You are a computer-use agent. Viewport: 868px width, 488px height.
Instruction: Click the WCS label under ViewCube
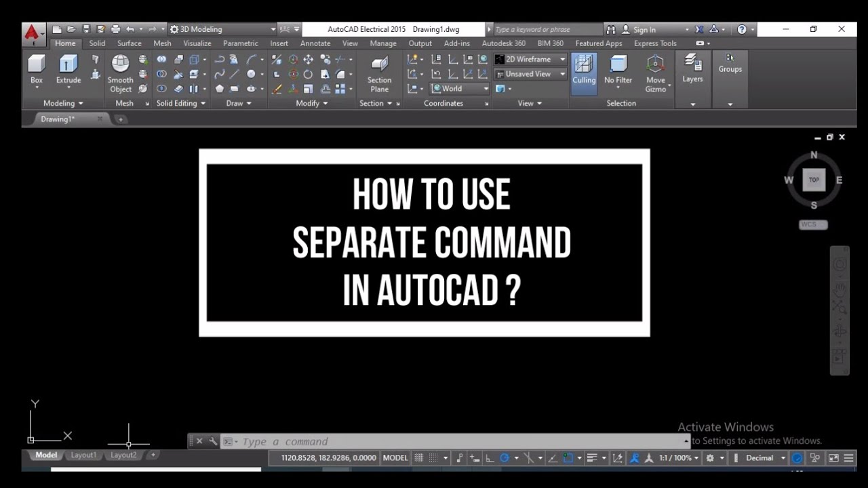[813, 225]
